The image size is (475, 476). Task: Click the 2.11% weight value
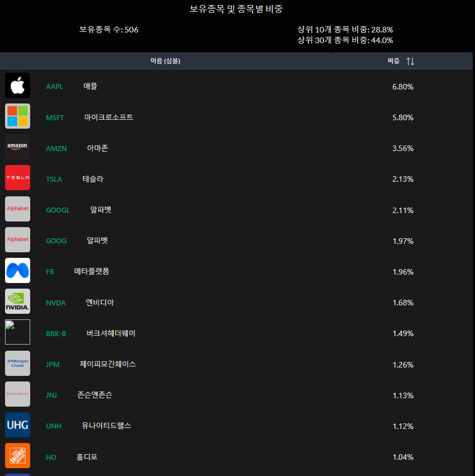tap(403, 210)
